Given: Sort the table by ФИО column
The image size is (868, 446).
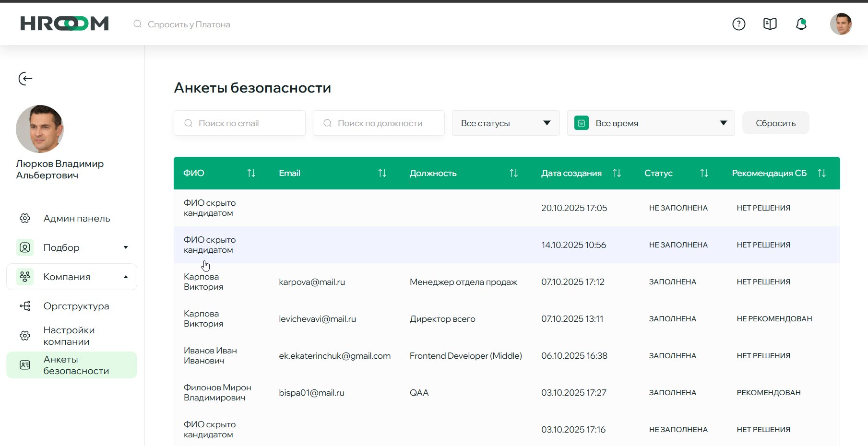Looking at the screenshot, I should tap(251, 173).
